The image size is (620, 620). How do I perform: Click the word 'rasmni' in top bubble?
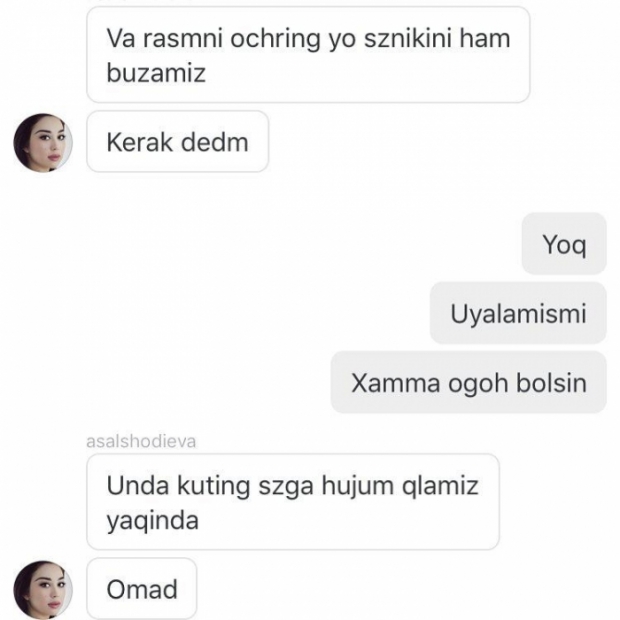coord(182,39)
